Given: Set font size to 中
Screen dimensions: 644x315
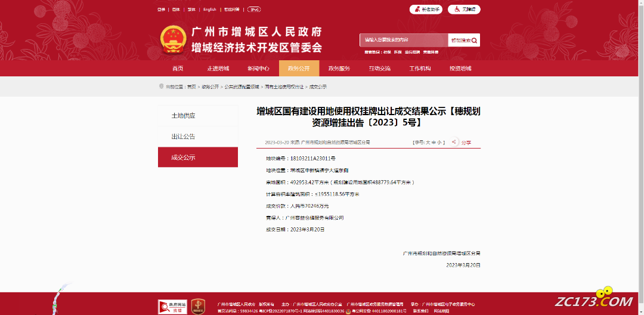Looking at the screenshot, I should [434, 143].
